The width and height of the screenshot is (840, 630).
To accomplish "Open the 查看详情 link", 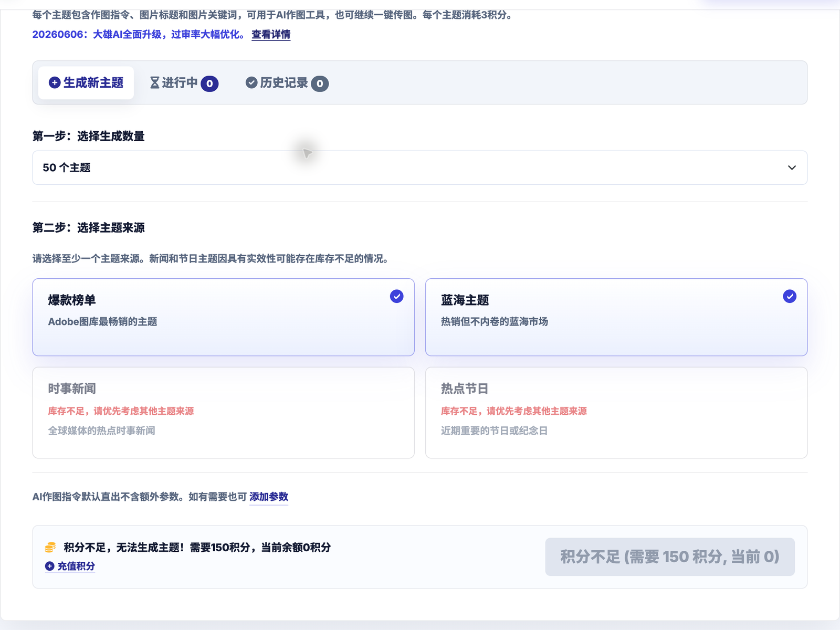I will coord(271,35).
